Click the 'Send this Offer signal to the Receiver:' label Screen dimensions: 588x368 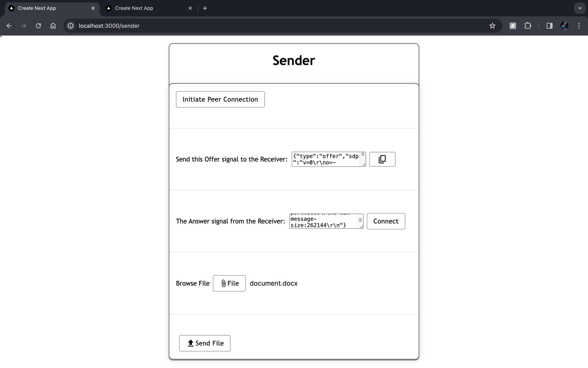[232, 159]
